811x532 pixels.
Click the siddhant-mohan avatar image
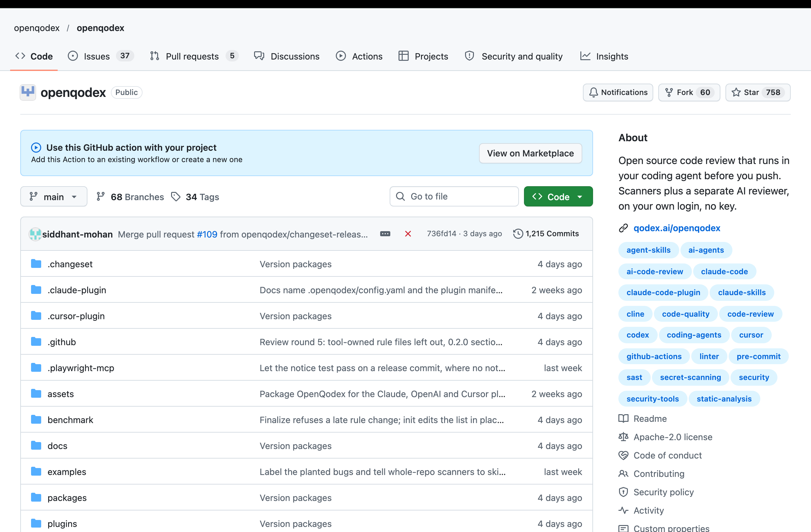coord(35,234)
